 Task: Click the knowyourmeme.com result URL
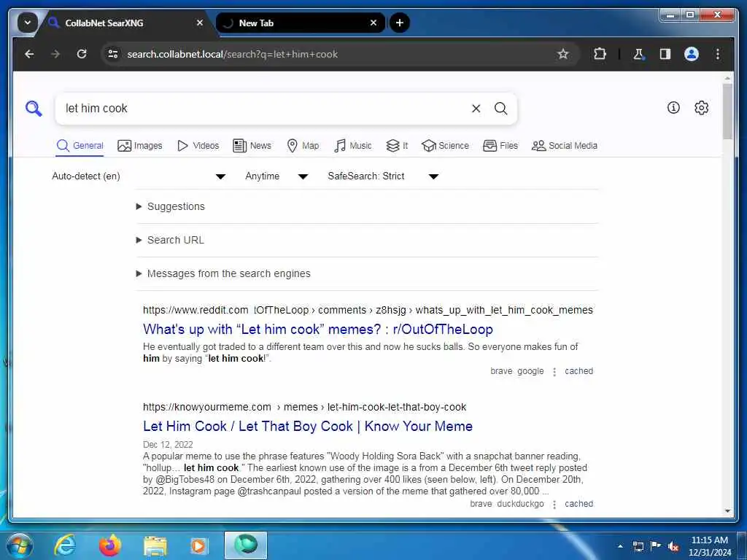[x=304, y=407]
